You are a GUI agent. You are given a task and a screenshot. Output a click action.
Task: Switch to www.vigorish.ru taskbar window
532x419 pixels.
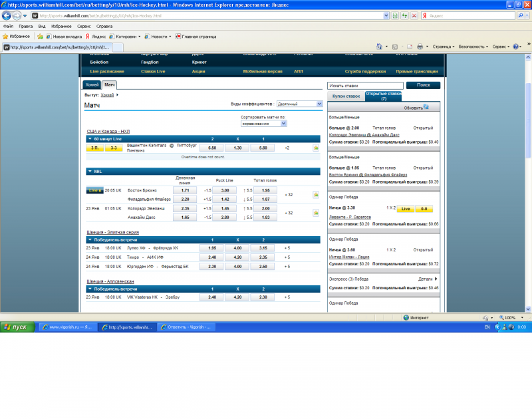pos(68,327)
